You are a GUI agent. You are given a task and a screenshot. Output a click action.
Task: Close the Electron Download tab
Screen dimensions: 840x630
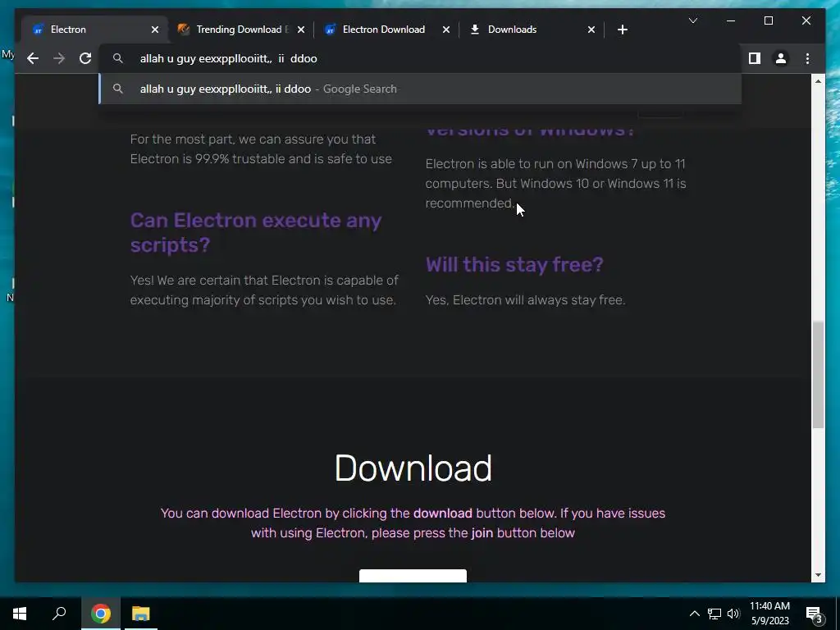pyautogui.click(x=445, y=30)
